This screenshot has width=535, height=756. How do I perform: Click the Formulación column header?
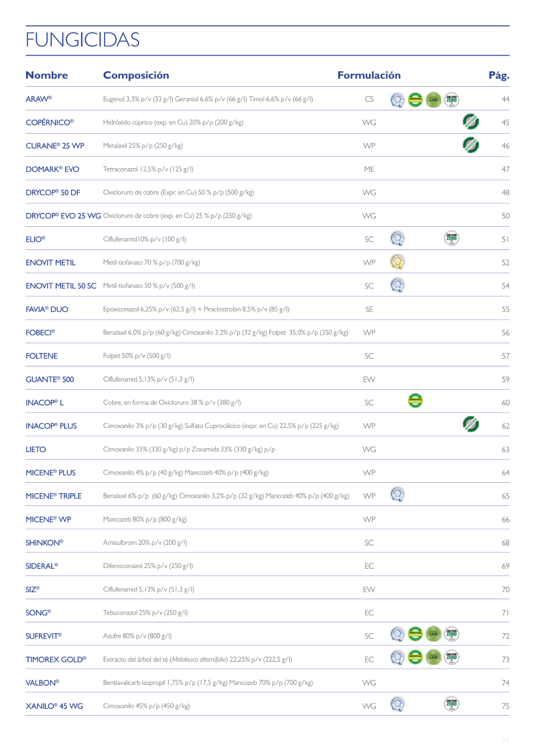click(369, 75)
